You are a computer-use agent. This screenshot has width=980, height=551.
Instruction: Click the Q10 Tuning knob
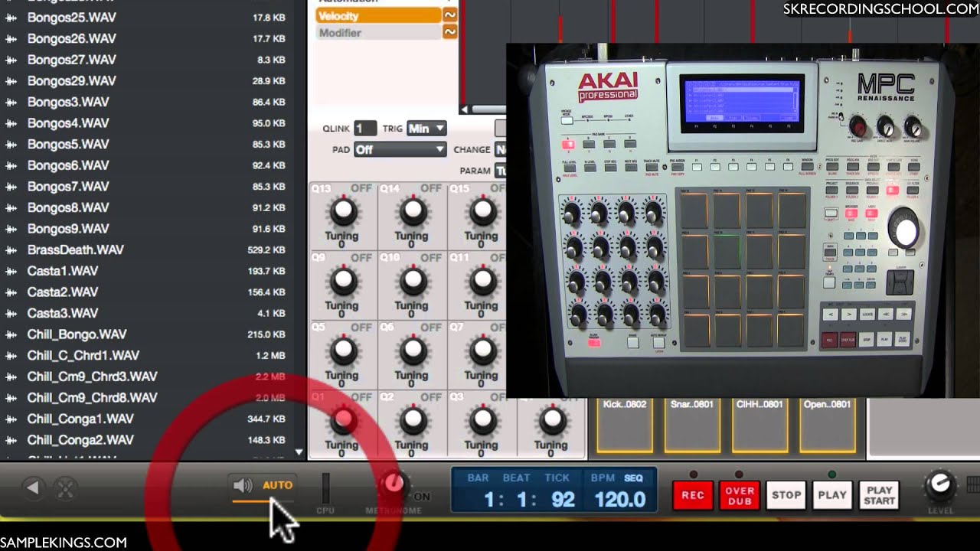(413, 280)
